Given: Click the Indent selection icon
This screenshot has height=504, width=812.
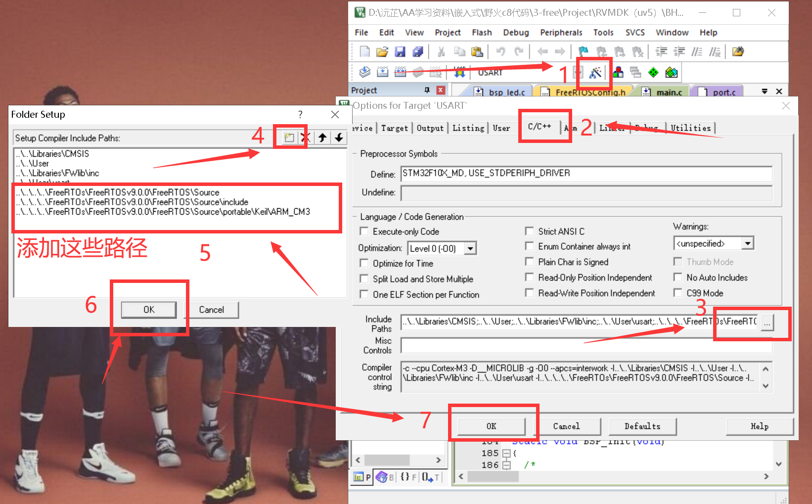Looking at the screenshot, I should (x=661, y=51).
